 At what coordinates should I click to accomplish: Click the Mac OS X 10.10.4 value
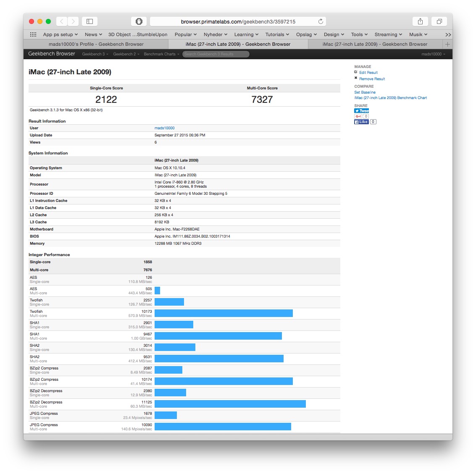(170, 168)
